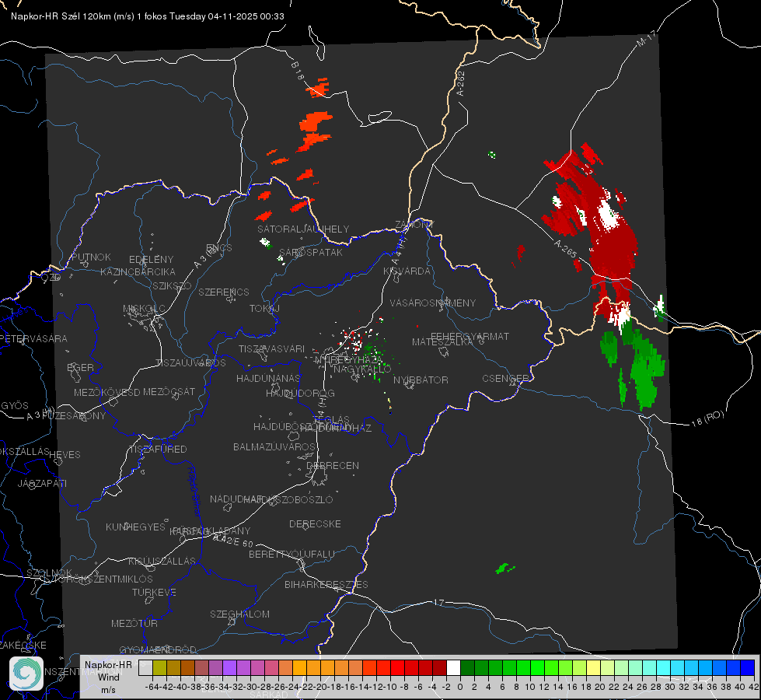Click the CSENGER town label
The width and height of the screenshot is (761, 700).
505,379
